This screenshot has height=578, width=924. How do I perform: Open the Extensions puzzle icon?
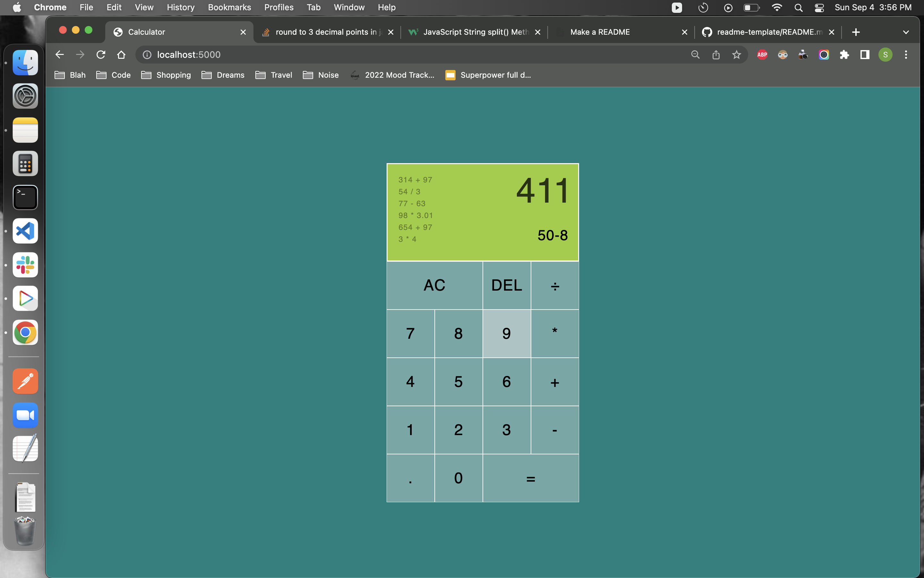tap(844, 55)
